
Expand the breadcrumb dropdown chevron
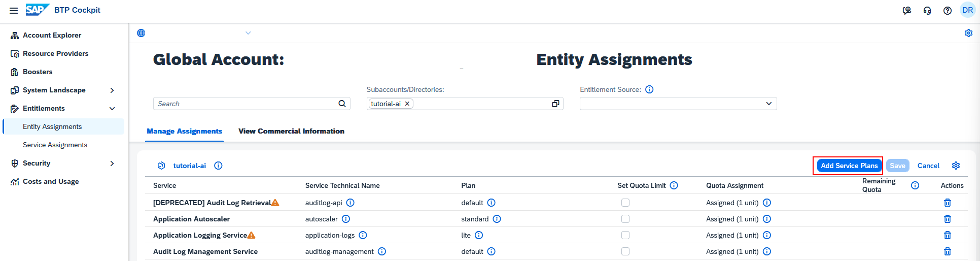248,33
